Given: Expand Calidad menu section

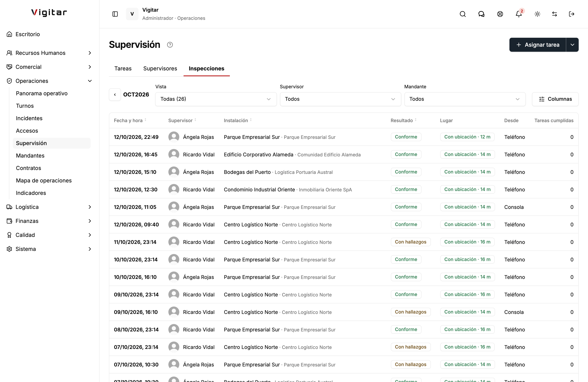Looking at the screenshot, I should (x=49, y=235).
